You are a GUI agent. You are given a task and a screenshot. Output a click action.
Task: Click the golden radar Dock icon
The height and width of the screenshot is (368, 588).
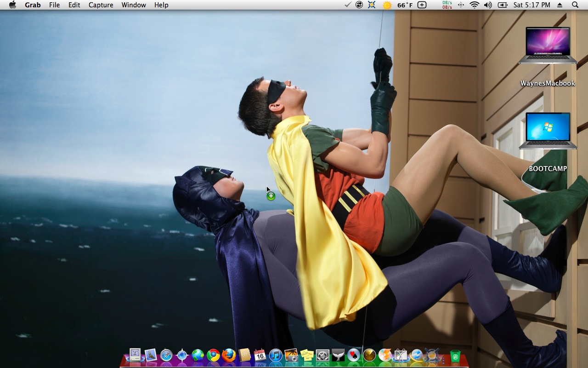click(x=369, y=355)
